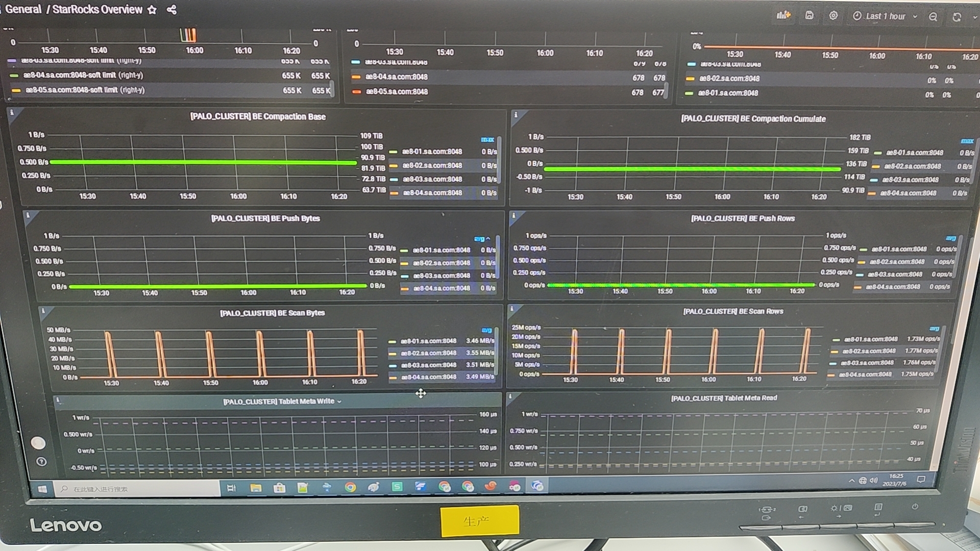The width and height of the screenshot is (980, 551).
Task: Open Tablet Meta Read panel title menu
Action: pos(724,398)
